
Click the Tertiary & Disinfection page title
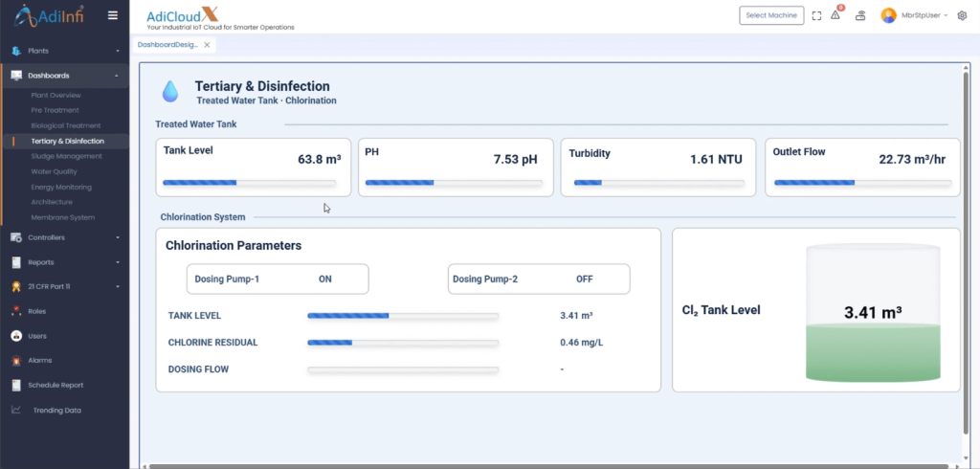tap(262, 86)
